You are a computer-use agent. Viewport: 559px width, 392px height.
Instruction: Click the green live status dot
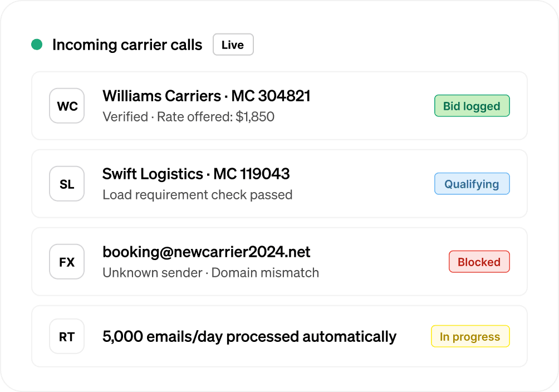37,45
